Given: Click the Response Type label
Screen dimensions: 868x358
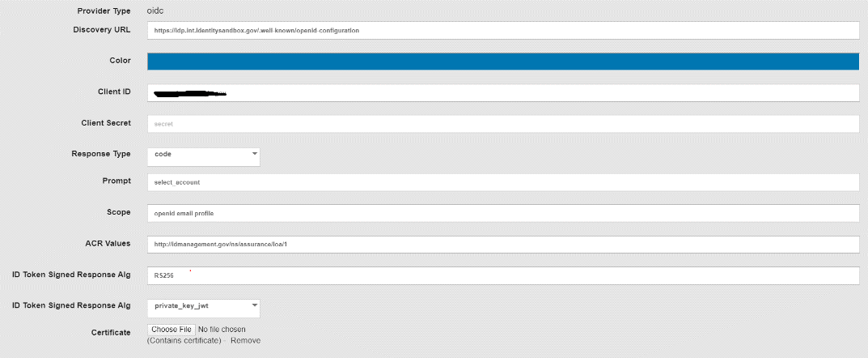Looking at the screenshot, I should (101, 153).
